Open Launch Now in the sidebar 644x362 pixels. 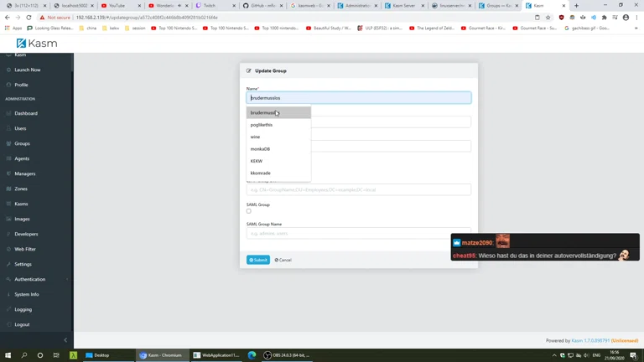point(27,70)
